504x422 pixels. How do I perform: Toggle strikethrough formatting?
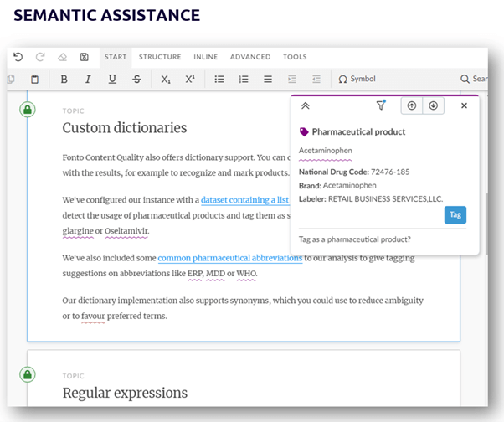136,79
